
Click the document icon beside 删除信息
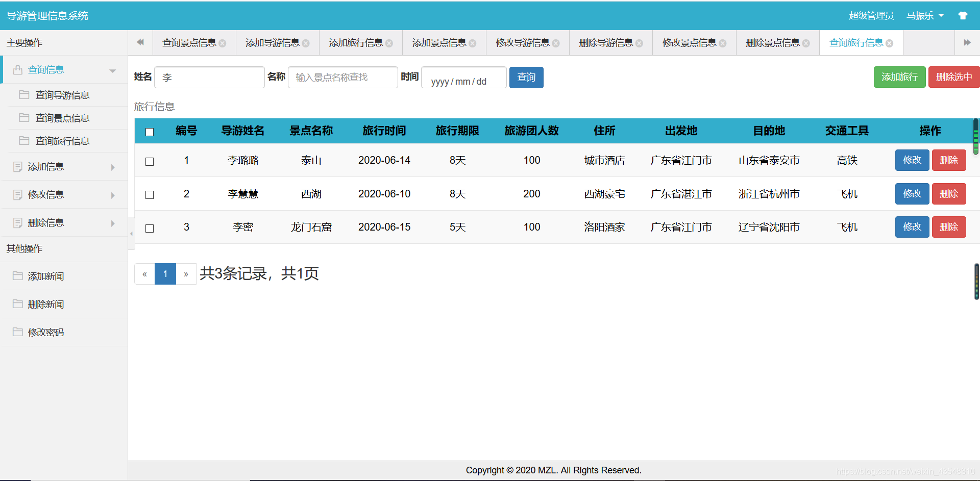[x=18, y=222]
